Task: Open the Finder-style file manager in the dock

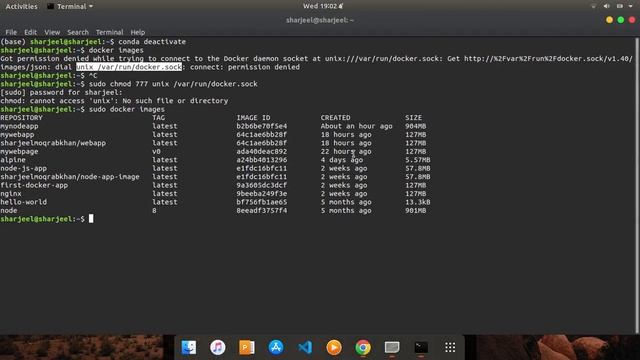Action: [x=189, y=347]
